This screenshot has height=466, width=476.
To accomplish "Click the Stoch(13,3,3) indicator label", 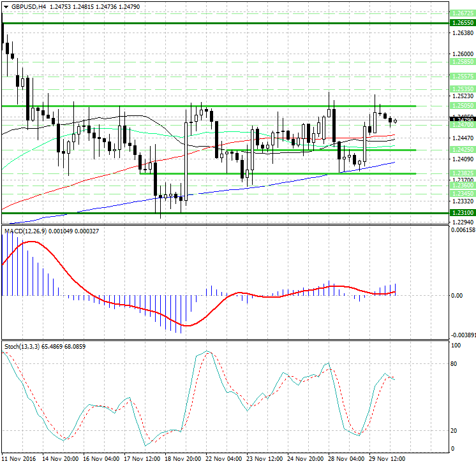I will 22,346.
